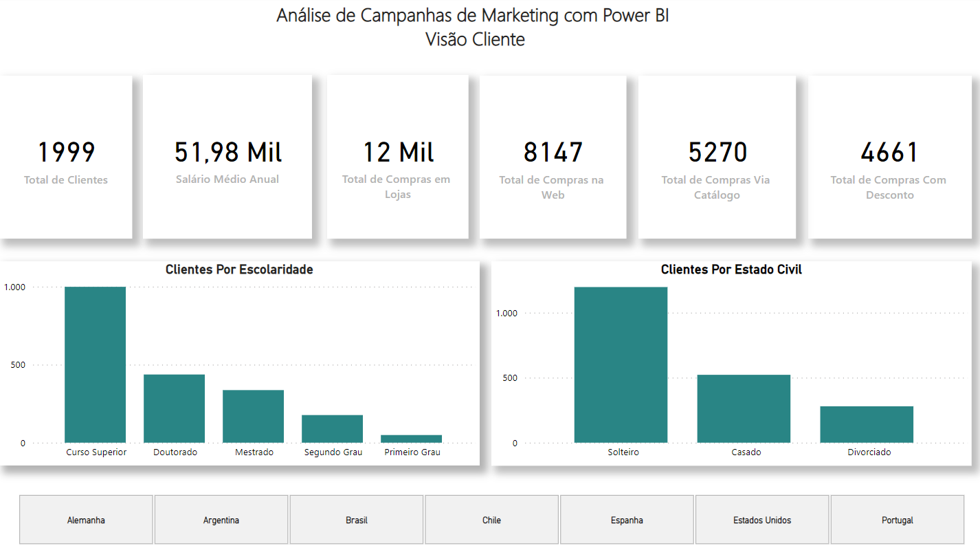This screenshot has width=980, height=548.
Task: Click the Doutorado bar in the education chart
Action: point(175,408)
